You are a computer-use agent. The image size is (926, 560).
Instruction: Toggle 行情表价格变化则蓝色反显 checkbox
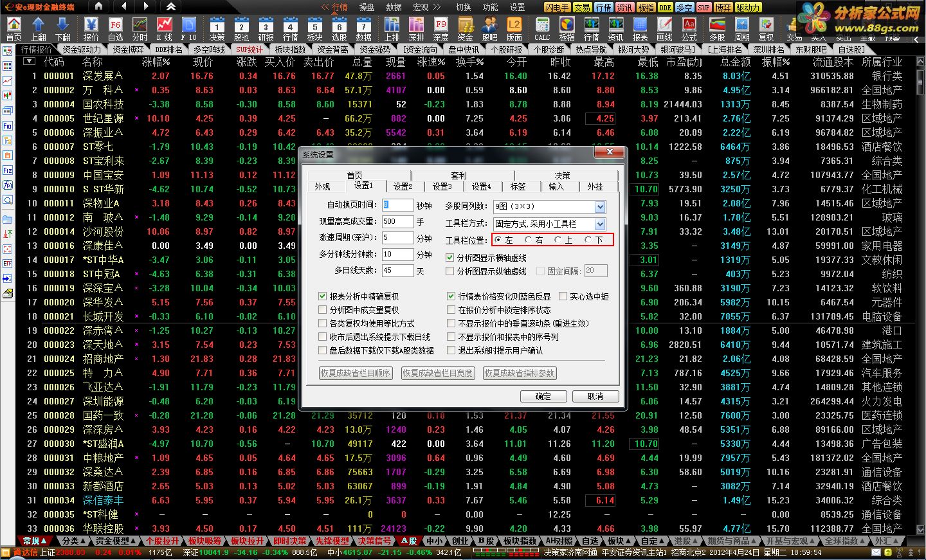click(451, 296)
